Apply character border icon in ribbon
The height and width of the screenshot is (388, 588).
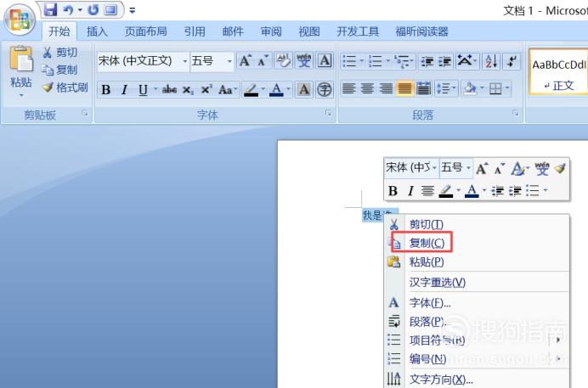pos(325,60)
